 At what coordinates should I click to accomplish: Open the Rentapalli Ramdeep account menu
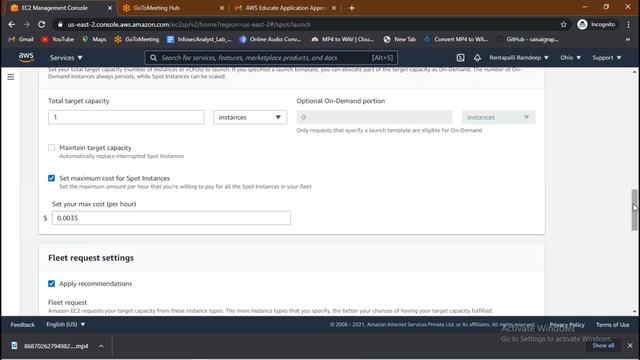(519, 58)
